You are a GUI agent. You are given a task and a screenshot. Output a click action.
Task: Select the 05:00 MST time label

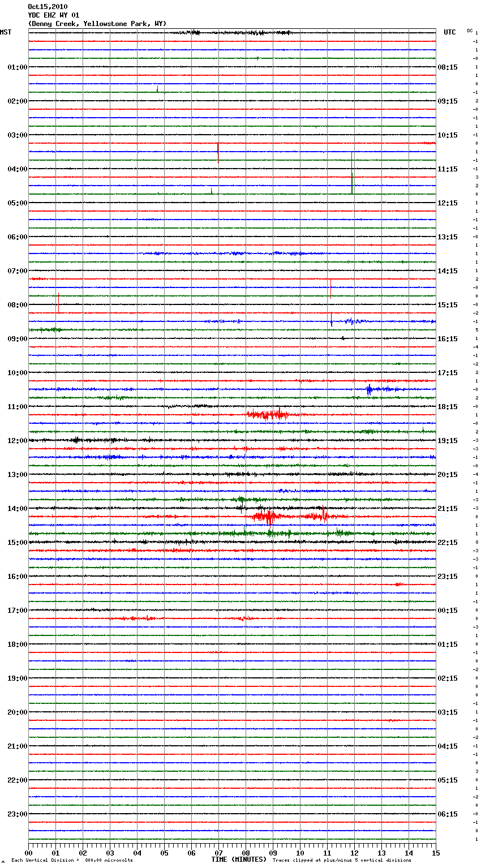18,203
